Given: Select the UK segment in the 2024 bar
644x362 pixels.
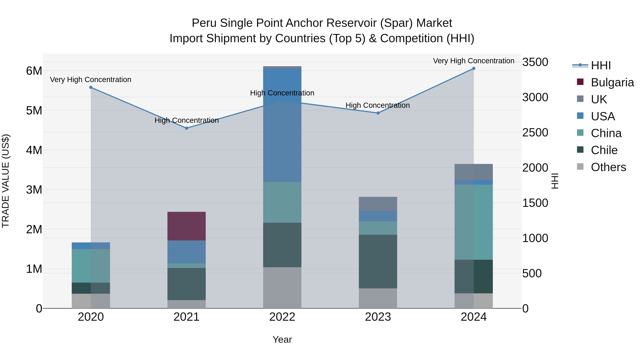Looking at the screenshot, I should click(474, 172).
